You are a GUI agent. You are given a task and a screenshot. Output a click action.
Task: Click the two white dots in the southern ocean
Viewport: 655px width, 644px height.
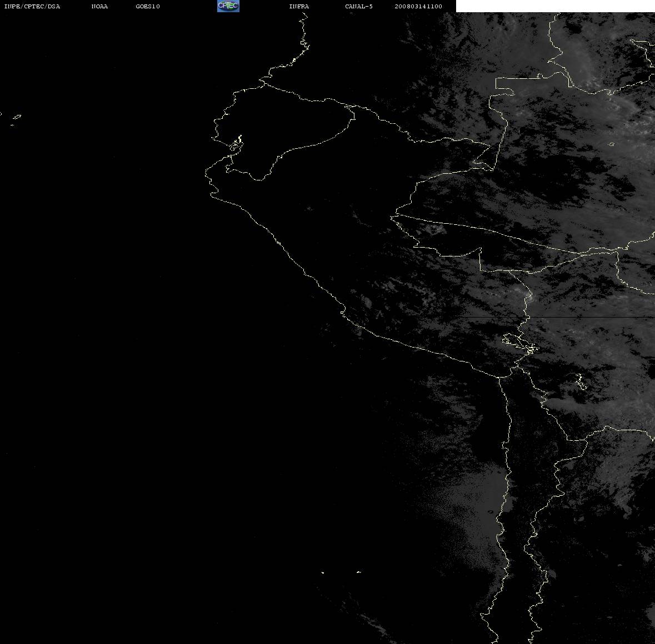click(x=341, y=572)
